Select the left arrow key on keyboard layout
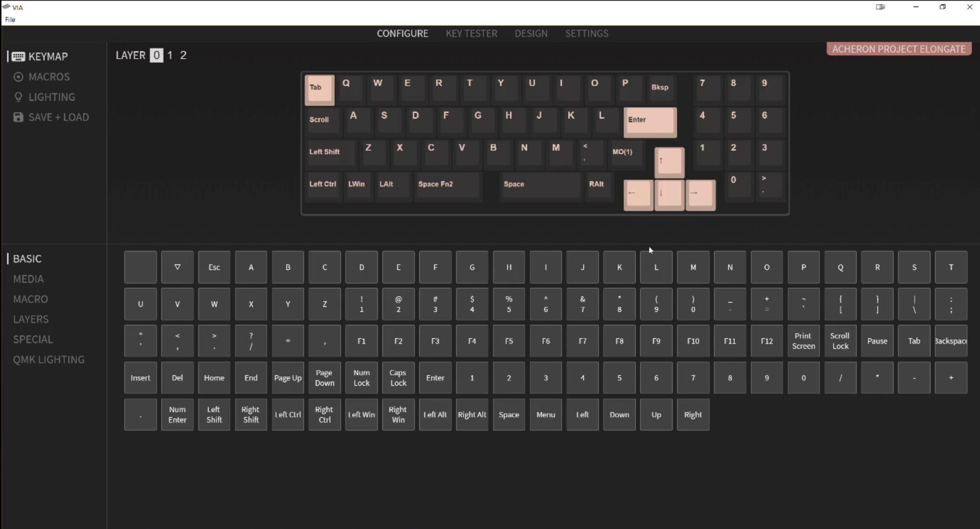This screenshot has width=980, height=529. [x=638, y=194]
